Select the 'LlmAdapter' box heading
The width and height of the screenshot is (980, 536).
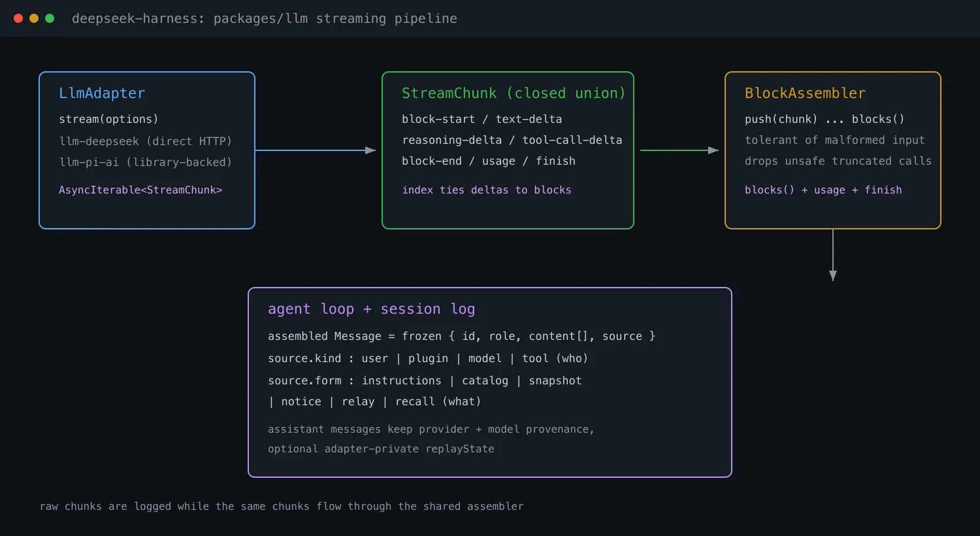pos(102,93)
